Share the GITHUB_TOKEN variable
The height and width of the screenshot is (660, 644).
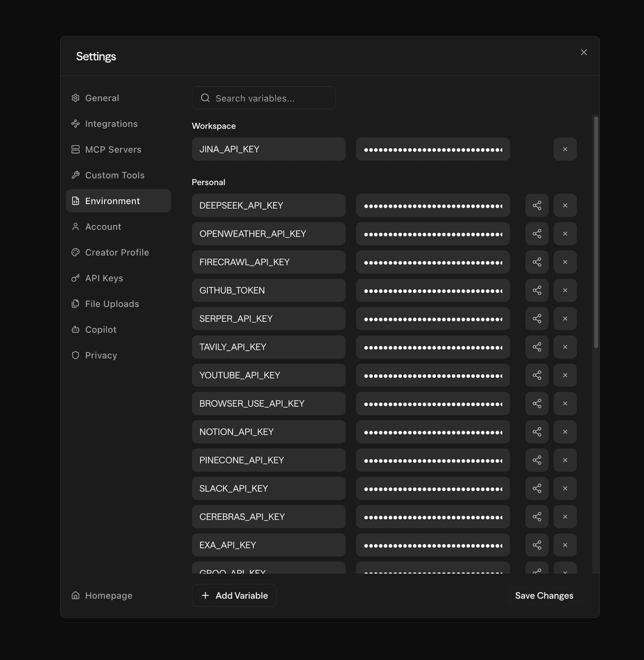pos(536,290)
